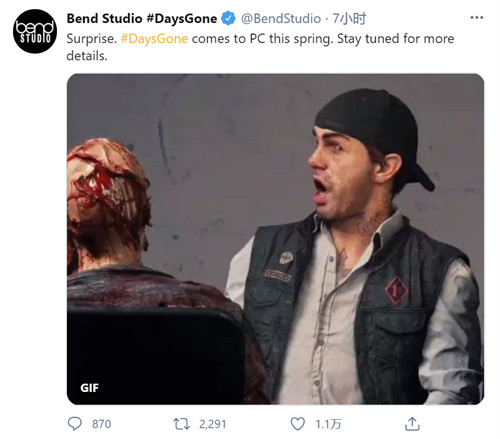Click the GIF badge on the media

(x=89, y=388)
